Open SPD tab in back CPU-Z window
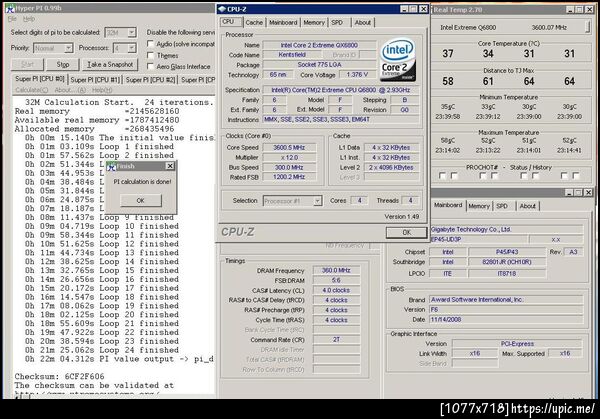The image size is (600, 419). coord(502,206)
